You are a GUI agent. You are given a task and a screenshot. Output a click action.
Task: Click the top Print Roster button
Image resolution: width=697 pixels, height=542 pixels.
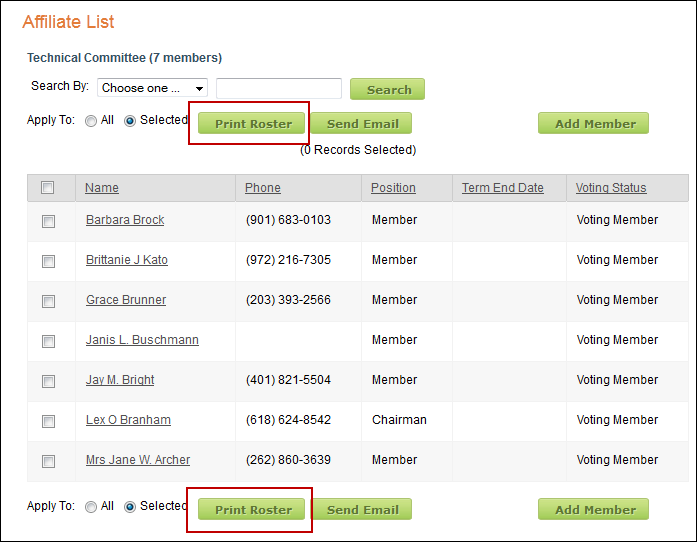(x=253, y=124)
